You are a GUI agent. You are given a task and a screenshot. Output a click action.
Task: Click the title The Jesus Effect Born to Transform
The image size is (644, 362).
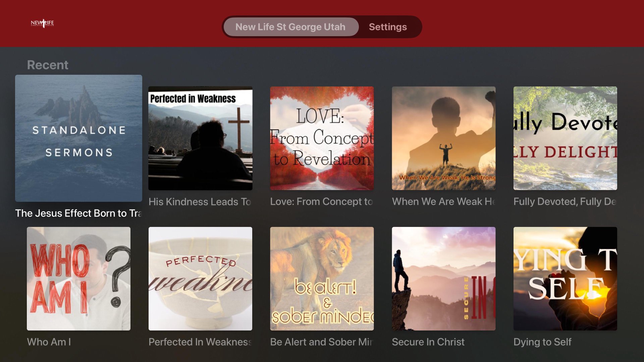pos(78,213)
